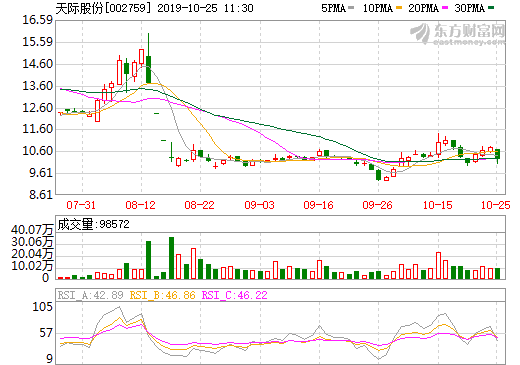The width and height of the screenshot is (520, 365).
Task: Click the green candlestick with the highest wick
Action: (x=148, y=58)
